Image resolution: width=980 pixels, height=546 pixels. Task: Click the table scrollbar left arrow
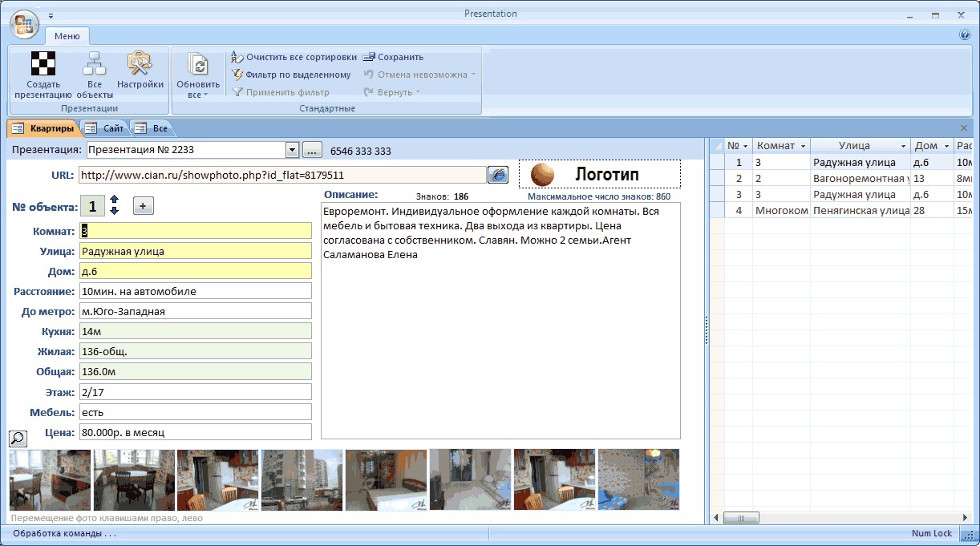(716, 518)
